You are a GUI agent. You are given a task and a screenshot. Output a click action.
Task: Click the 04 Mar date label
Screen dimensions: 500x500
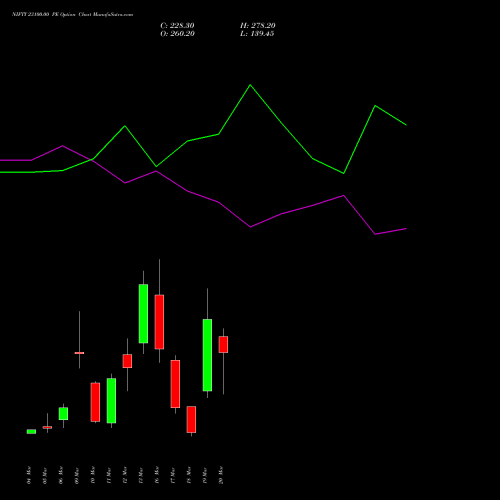click(29, 475)
